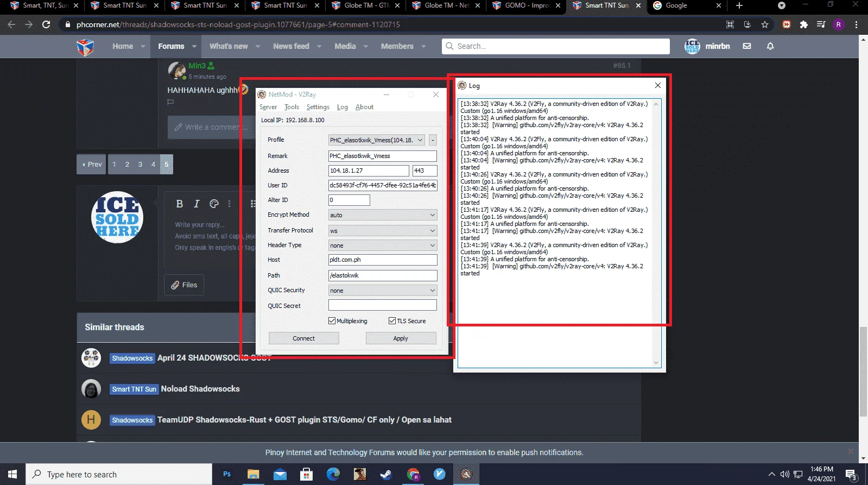
Task: Click the Windows Start button
Action: 12,474
